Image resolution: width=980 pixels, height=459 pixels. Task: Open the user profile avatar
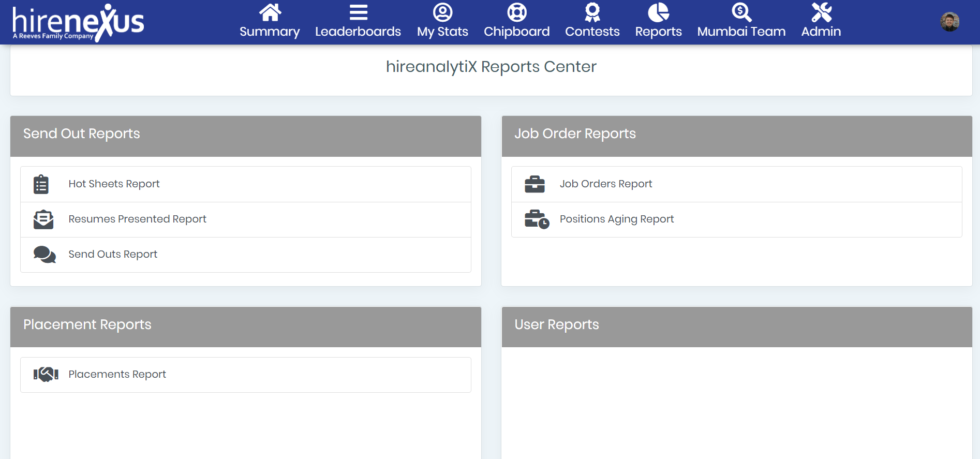click(950, 22)
